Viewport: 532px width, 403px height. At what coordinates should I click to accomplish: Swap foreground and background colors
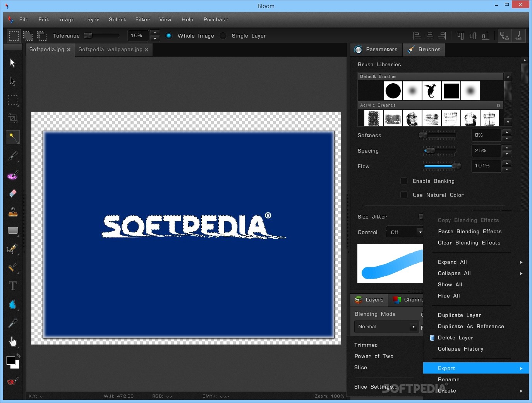[18, 356]
